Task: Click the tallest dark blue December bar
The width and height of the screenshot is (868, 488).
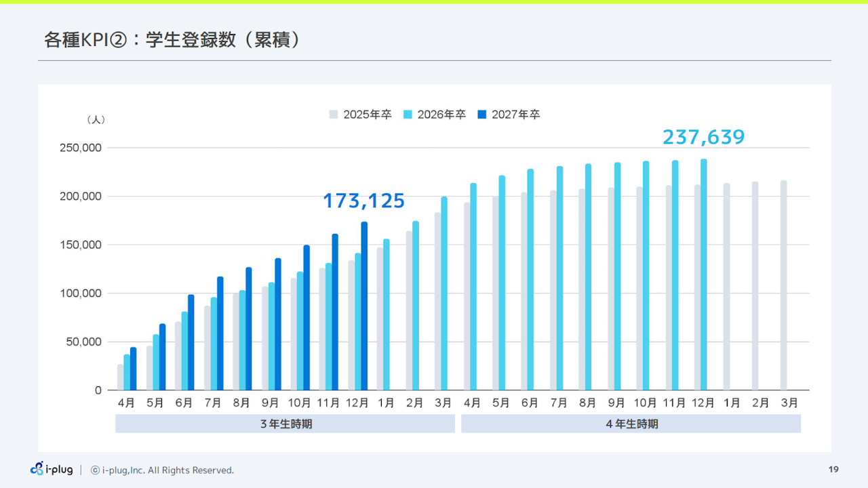Action: click(364, 305)
